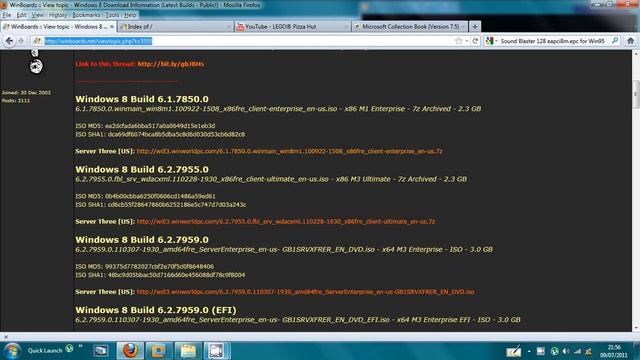Open the network signal tray icon

[578, 351]
